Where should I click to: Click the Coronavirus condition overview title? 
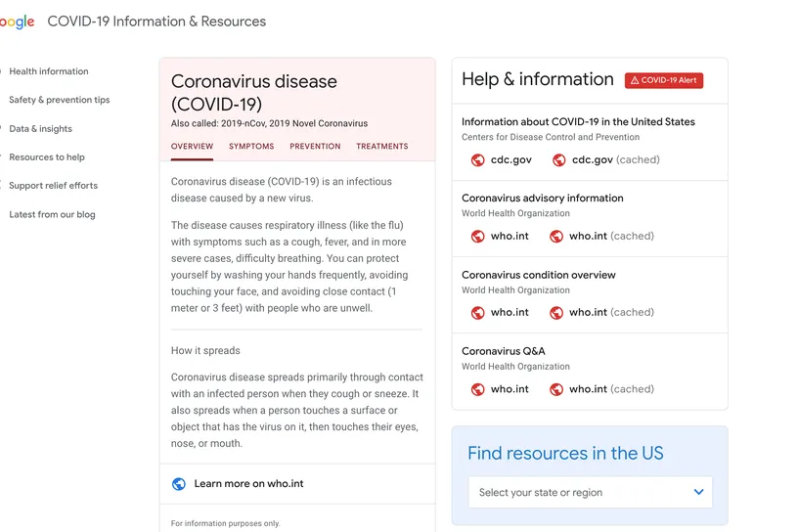539,275
